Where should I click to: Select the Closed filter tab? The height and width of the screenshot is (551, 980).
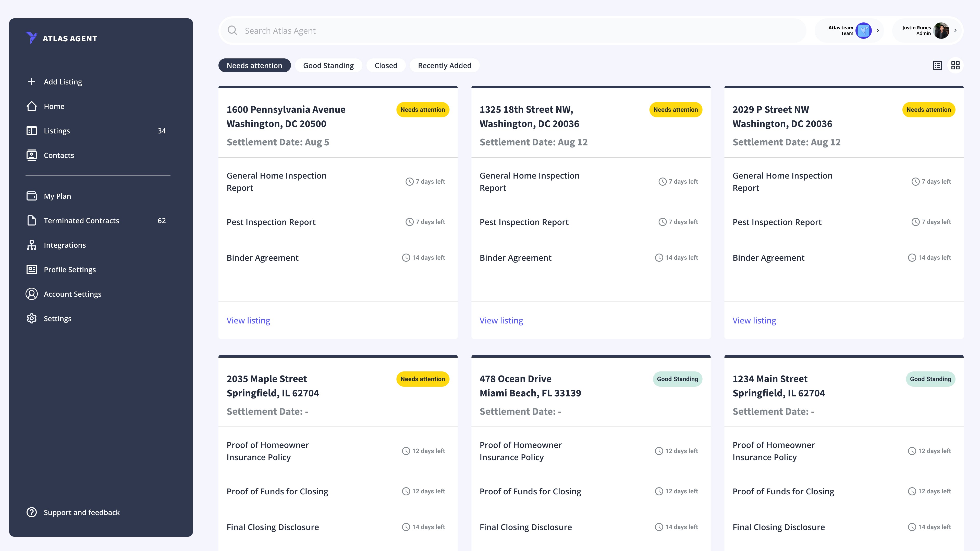point(385,65)
